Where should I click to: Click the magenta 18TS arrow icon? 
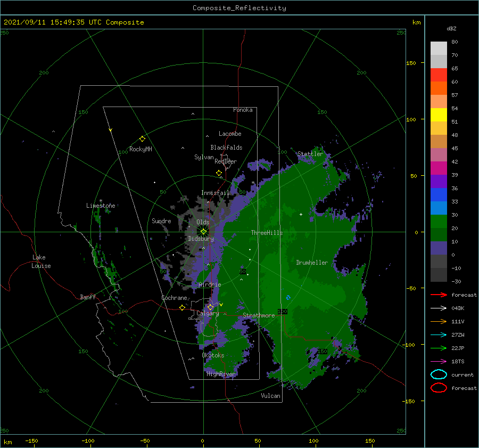(439, 362)
